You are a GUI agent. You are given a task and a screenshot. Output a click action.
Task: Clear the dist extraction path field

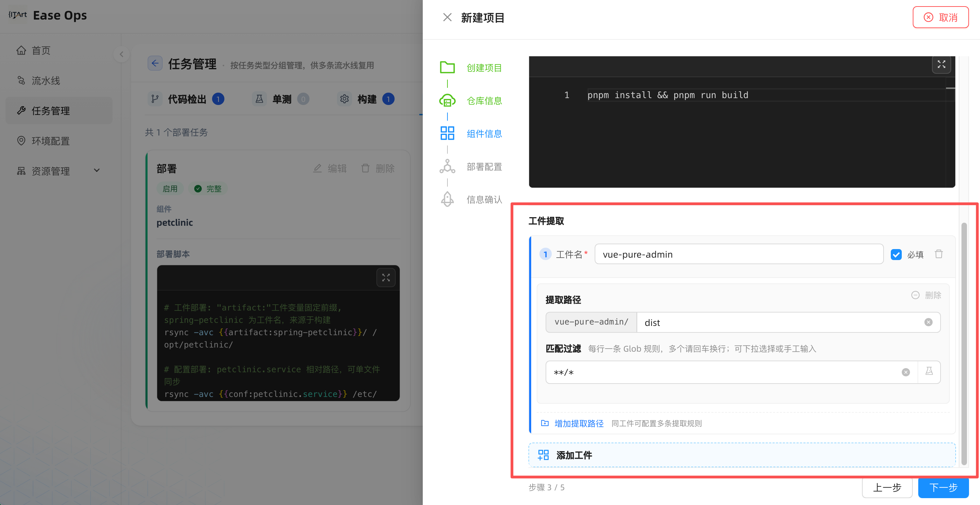tap(928, 322)
